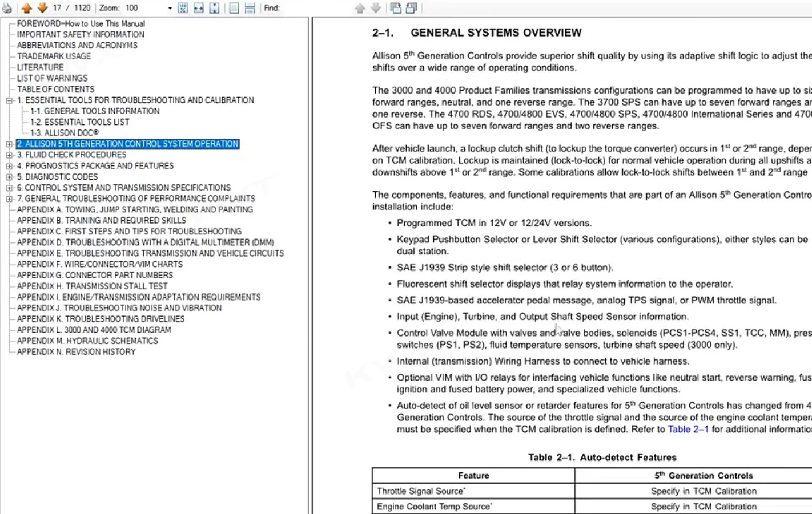The height and width of the screenshot is (514, 812).
Task: Open Appendix N. Revision History
Action: [x=76, y=351]
